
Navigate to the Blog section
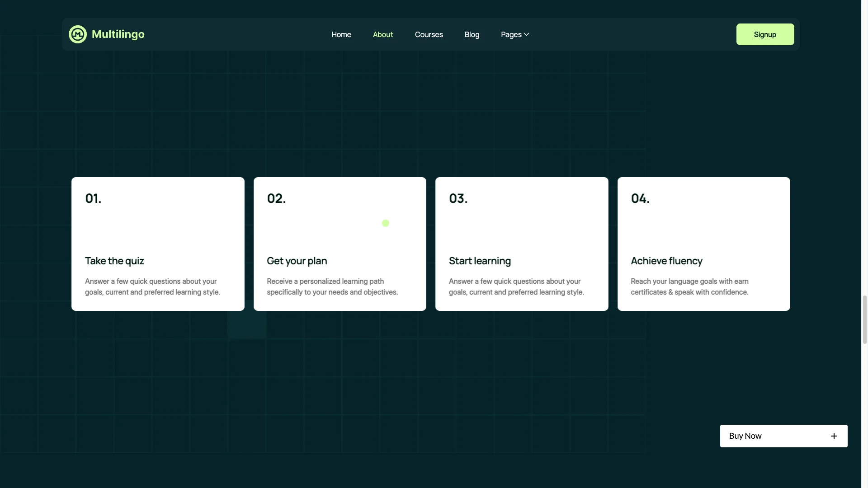pyautogui.click(x=472, y=34)
